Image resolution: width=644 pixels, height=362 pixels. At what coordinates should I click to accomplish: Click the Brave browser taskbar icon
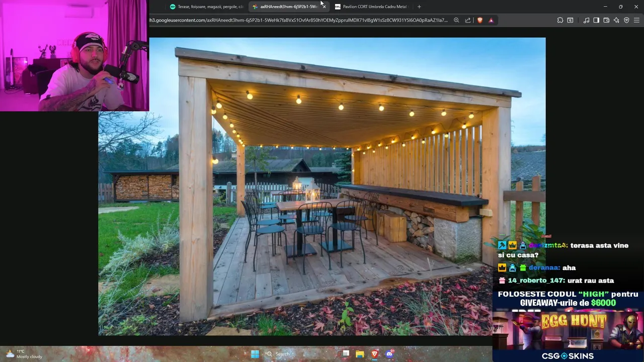pyautogui.click(x=375, y=354)
